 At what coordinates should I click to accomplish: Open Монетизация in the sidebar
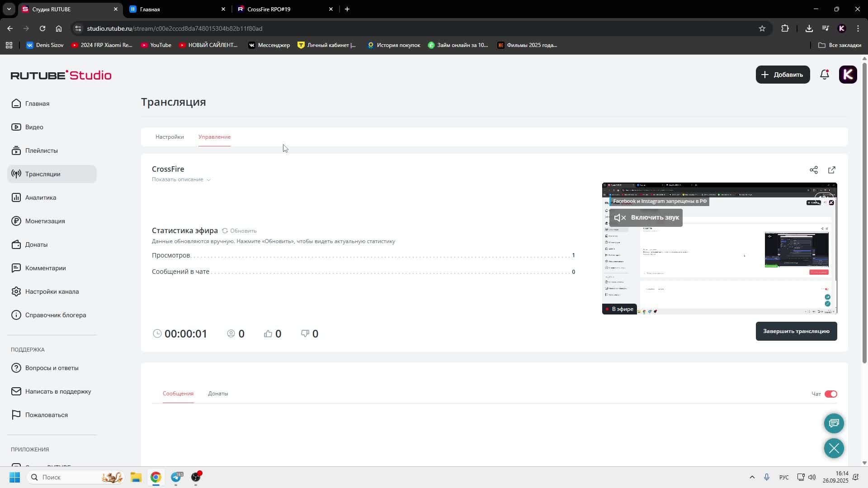45,221
